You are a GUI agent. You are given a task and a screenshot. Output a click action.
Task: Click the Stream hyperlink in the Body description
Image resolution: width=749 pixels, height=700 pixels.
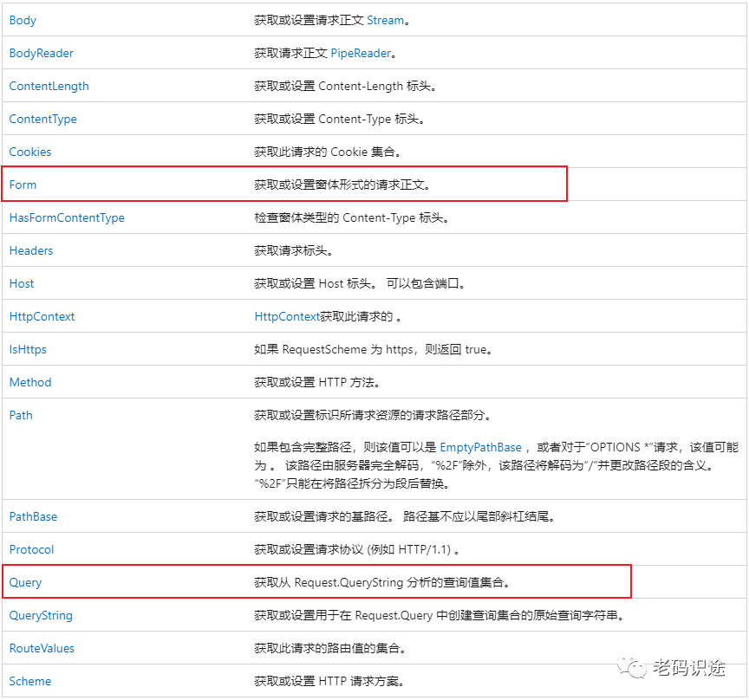pos(385,20)
